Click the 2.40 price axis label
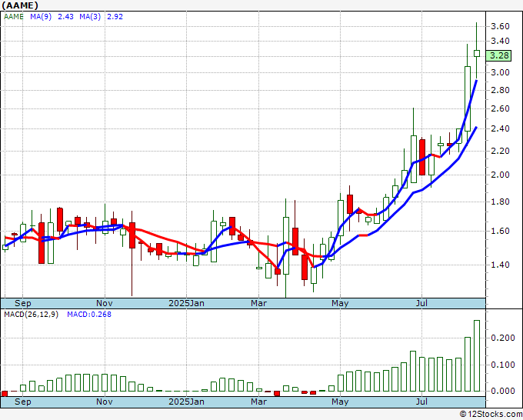The width and height of the screenshot is (523, 420). pos(500,128)
